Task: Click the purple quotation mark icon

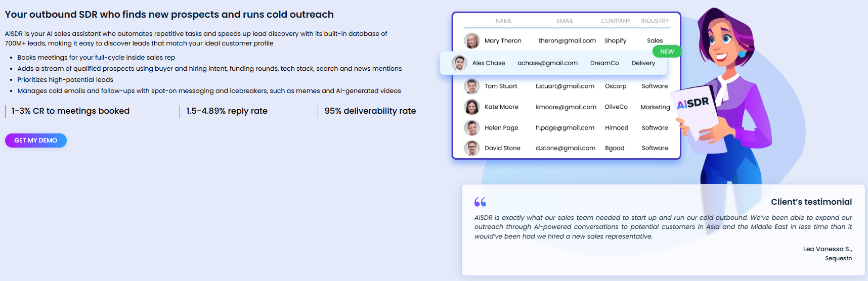Action: coord(480,202)
